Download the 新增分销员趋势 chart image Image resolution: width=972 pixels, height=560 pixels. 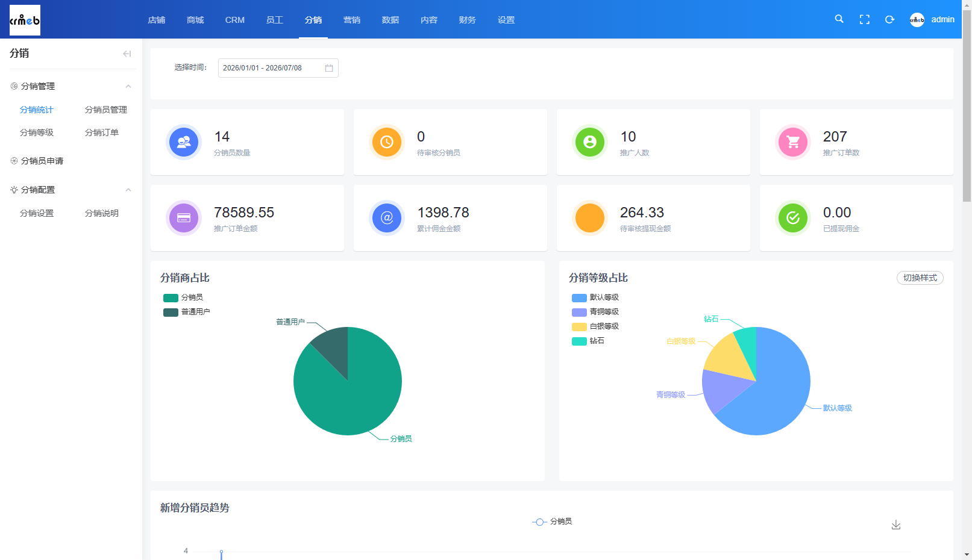tap(896, 524)
